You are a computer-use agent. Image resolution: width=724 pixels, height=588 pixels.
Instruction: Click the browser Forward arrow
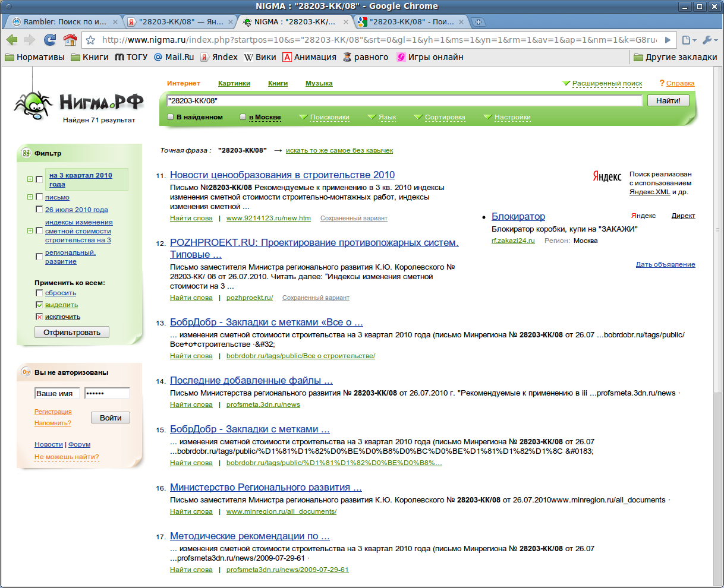(x=30, y=40)
